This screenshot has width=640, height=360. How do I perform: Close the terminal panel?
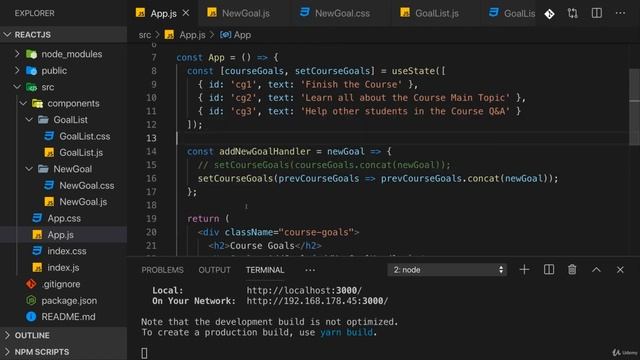[x=620, y=269]
